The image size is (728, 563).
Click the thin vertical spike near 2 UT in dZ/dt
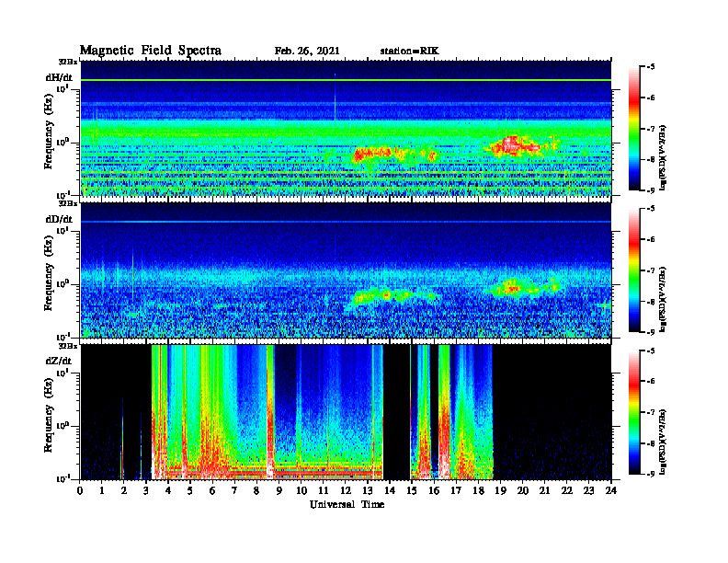point(122,439)
